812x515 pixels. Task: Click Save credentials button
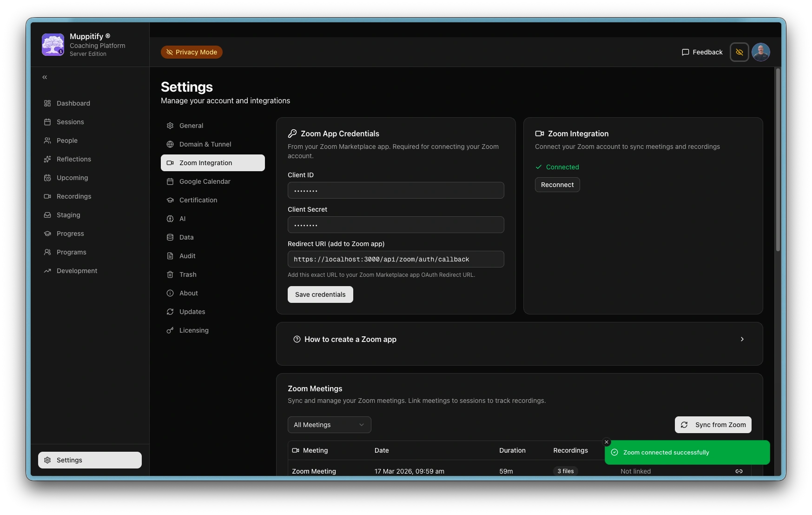tap(320, 294)
